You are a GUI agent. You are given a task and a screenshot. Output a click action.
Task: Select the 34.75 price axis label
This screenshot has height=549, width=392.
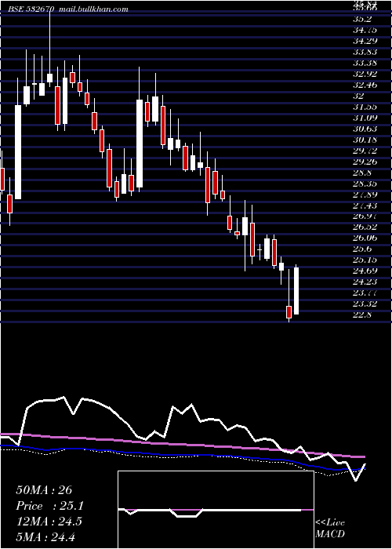point(365,30)
